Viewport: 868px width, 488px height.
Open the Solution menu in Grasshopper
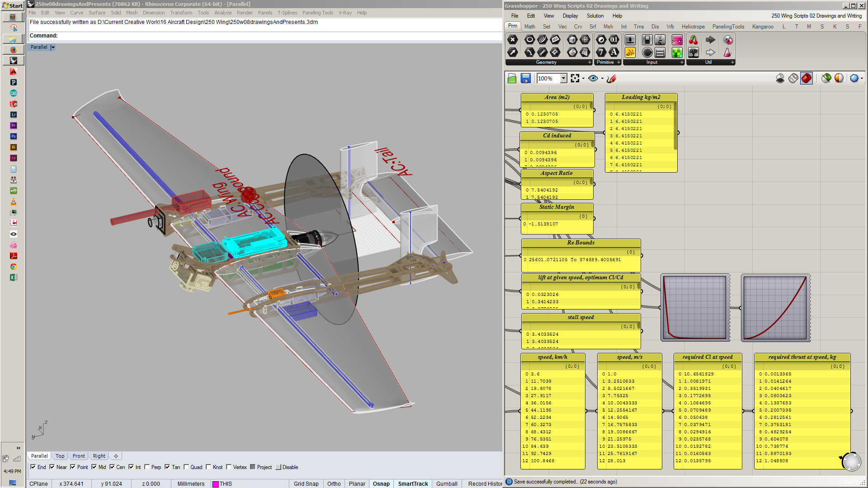(595, 16)
